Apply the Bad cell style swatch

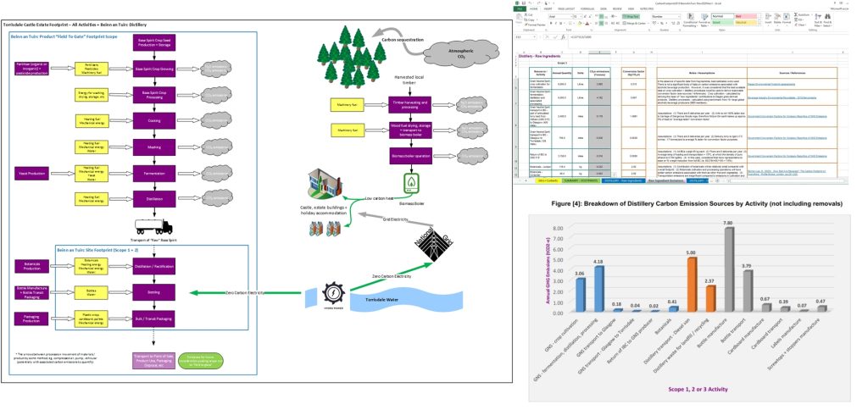point(746,16)
